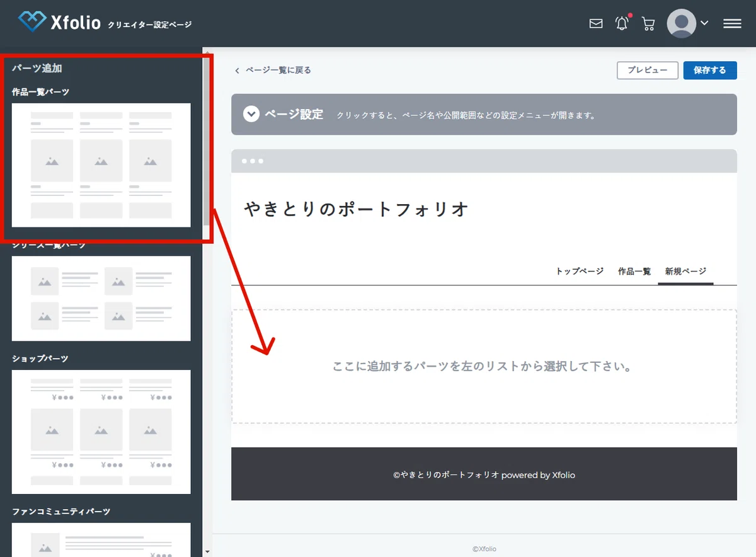Click the ショップパーツ label
This screenshot has height=557, width=756.
(40, 359)
